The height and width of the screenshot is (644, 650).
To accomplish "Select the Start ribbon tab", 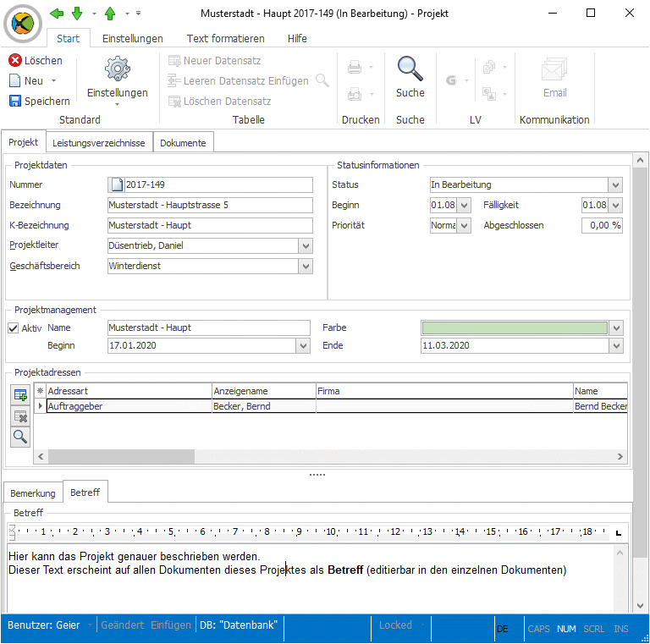I will [68, 39].
